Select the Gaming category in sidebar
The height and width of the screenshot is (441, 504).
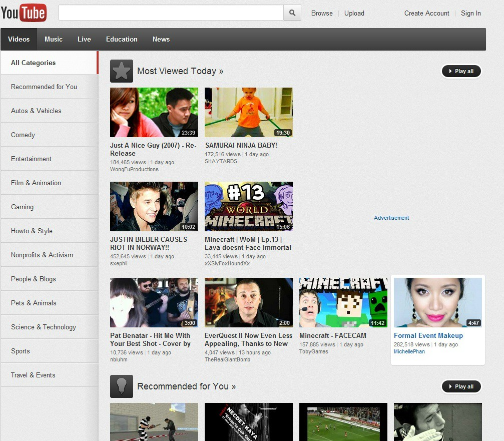23,207
